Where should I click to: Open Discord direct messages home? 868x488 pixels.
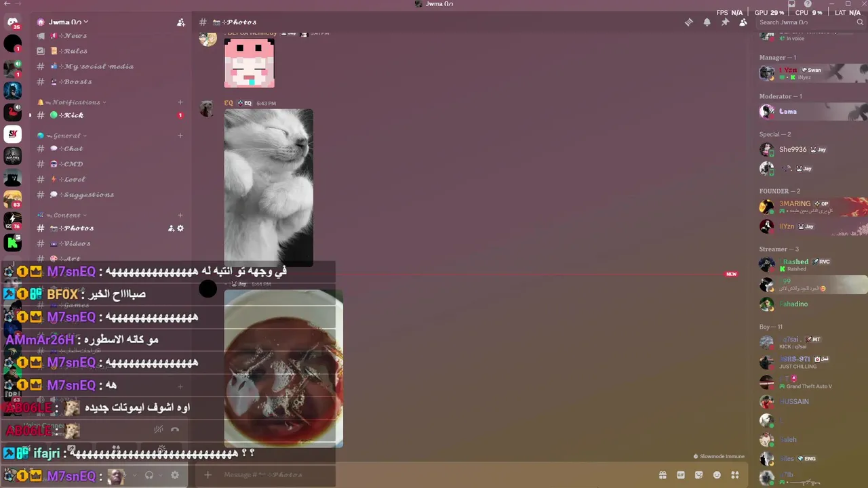tap(12, 22)
